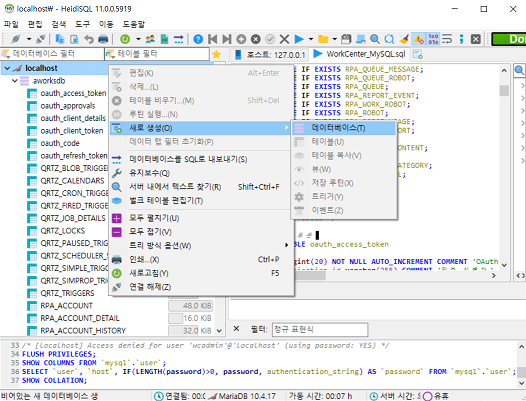The height and width of the screenshot is (401, 526).
Task: Click the paste toolbar icon
Action: click(74, 39)
